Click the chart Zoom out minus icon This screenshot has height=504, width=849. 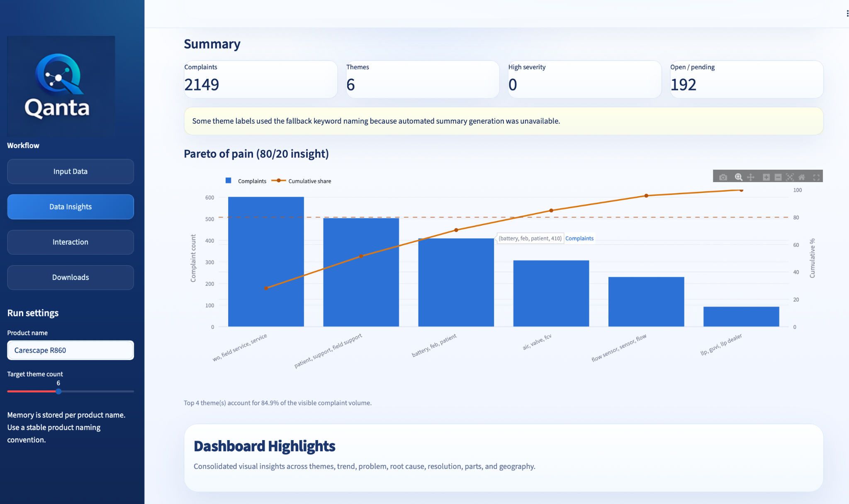pos(778,177)
